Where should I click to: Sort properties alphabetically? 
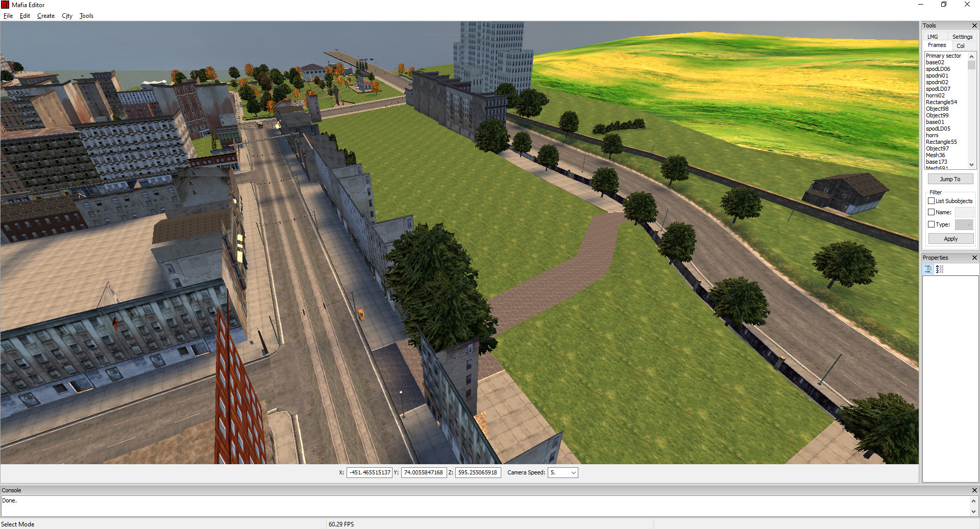pos(940,269)
